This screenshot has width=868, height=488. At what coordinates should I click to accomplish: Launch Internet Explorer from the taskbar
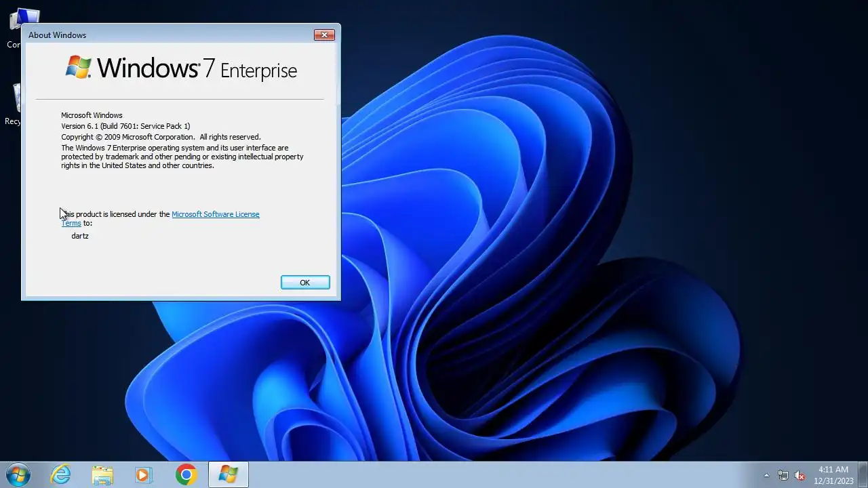click(x=61, y=474)
